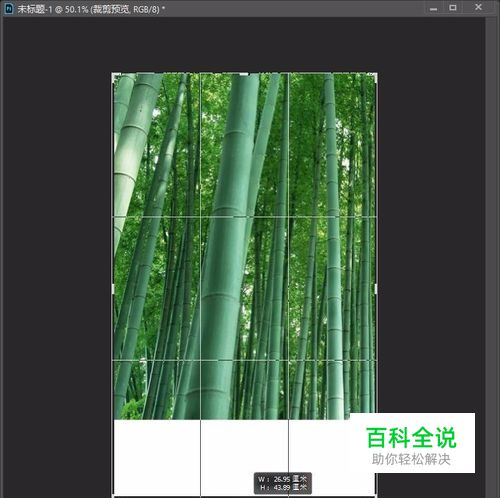
Task: Close the 未标题-1 document window
Action: (478, 7)
